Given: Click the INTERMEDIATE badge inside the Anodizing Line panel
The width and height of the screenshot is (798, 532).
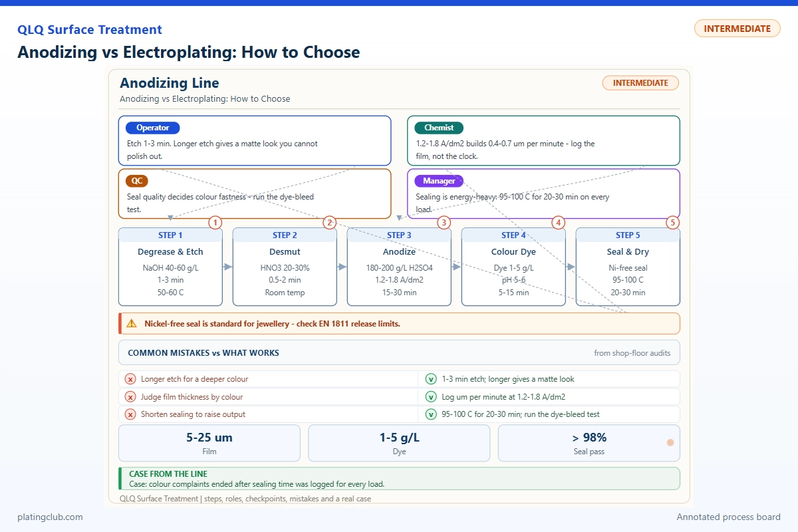Looking at the screenshot, I should [640, 83].
